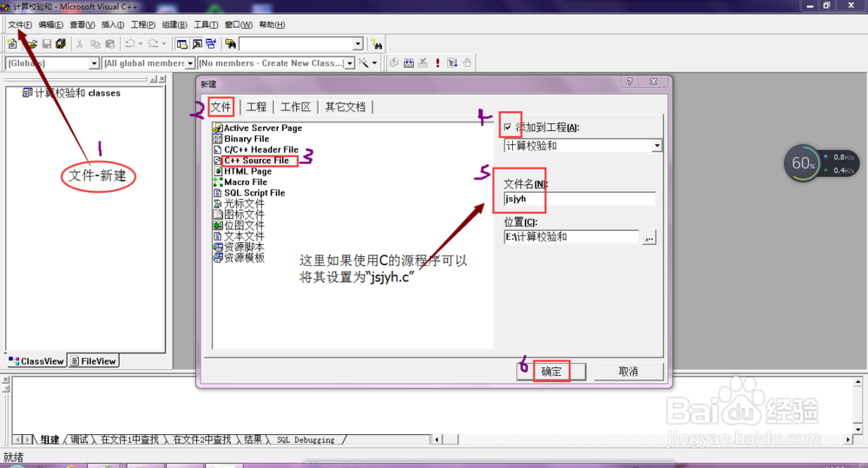This screenshot has height=468, width=868.
Task: Select C++ Source File in the list
Action: click(256, 161)
